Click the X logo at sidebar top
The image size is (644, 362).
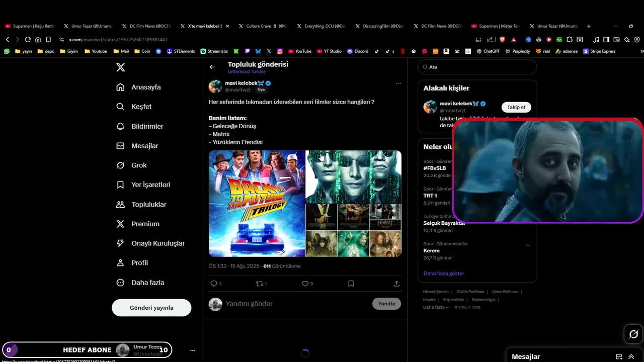(x=121, y=67)
